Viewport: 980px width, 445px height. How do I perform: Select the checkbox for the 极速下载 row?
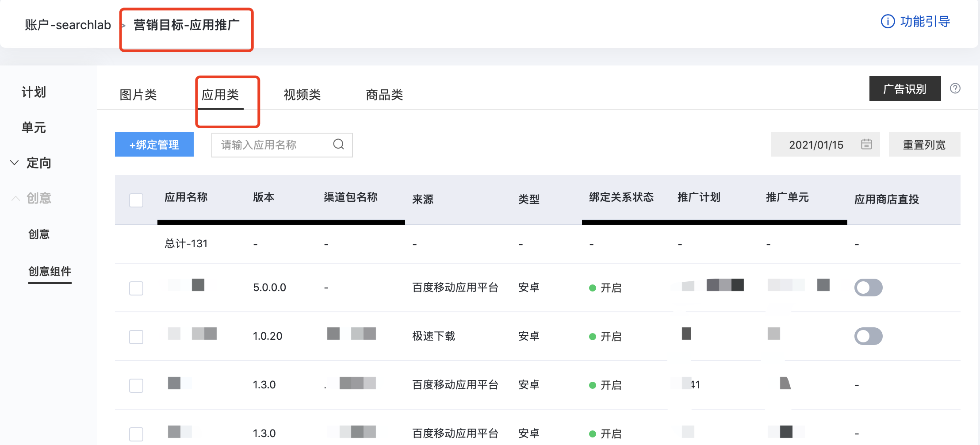(136, 337)
